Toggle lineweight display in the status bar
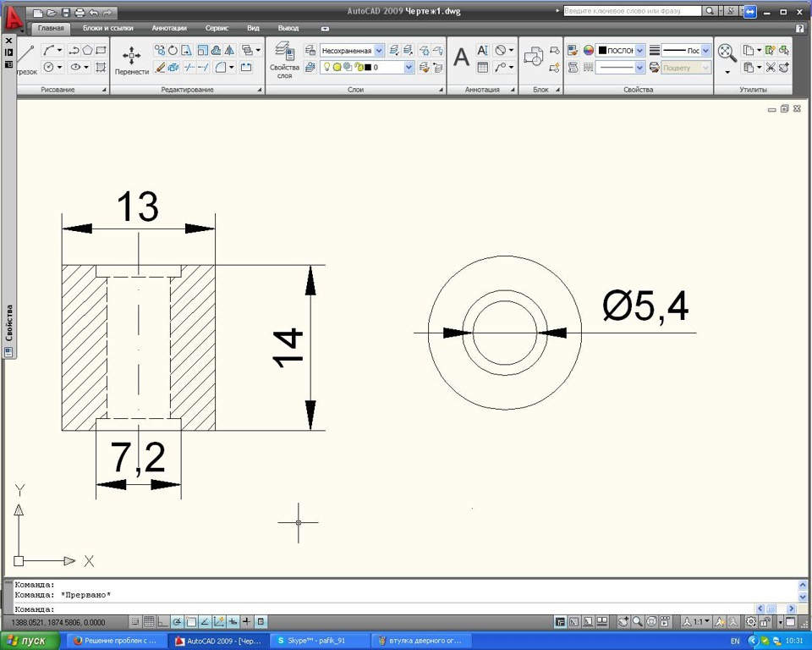This screenshot has width=812, height=650. [x=247, y=621]
